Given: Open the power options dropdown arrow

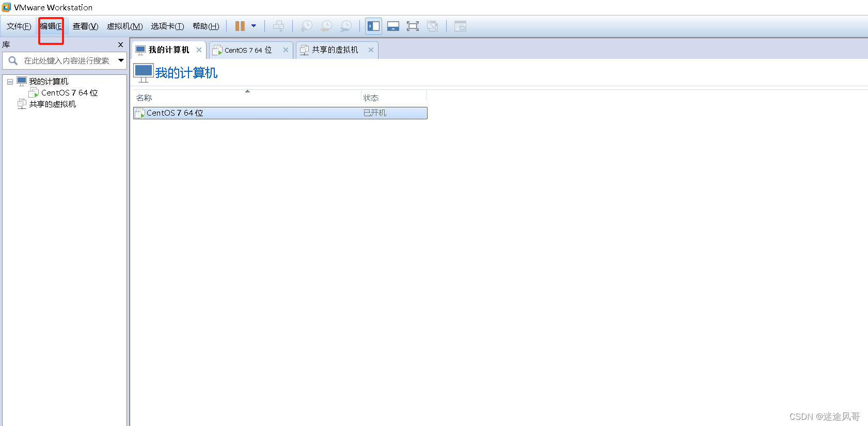Looking at the screenshot, I should point(254,26).
